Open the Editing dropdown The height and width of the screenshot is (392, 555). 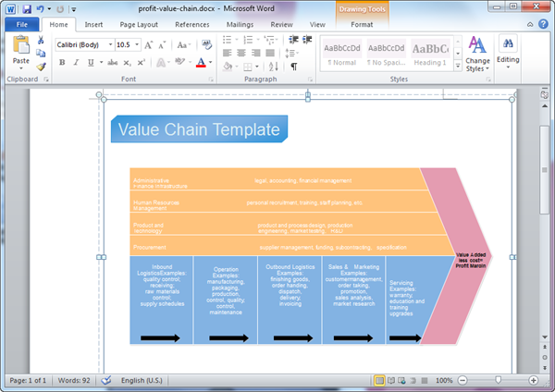[x=508, y=53]
